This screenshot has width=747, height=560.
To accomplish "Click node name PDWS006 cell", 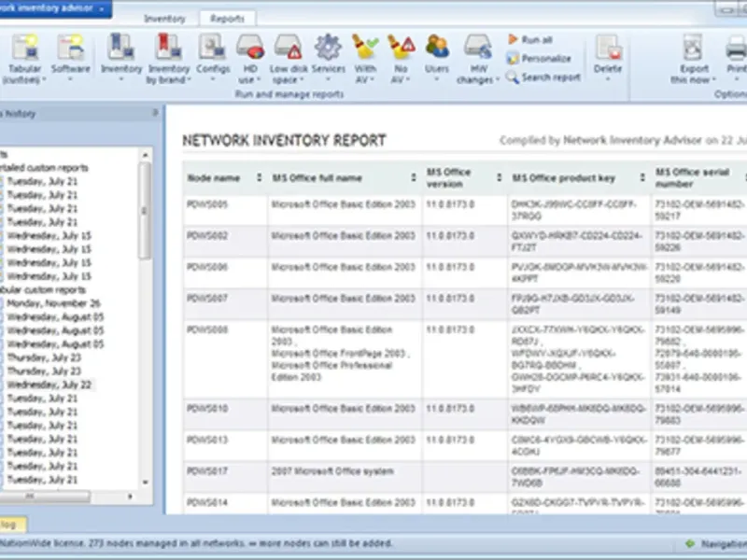I will pos(225,273).
